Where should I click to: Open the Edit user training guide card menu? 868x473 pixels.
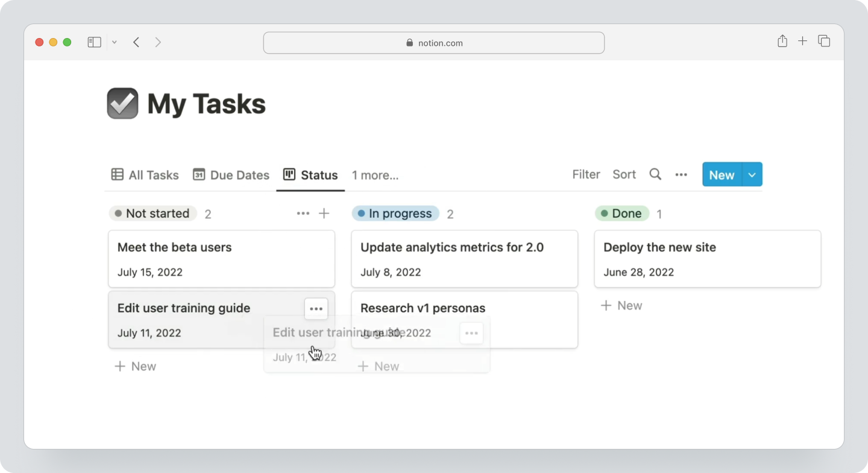click(x=316, y=308)
